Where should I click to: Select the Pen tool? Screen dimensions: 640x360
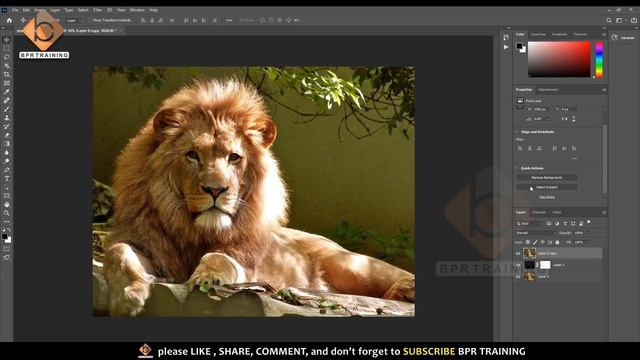click(x=7, y=170)
